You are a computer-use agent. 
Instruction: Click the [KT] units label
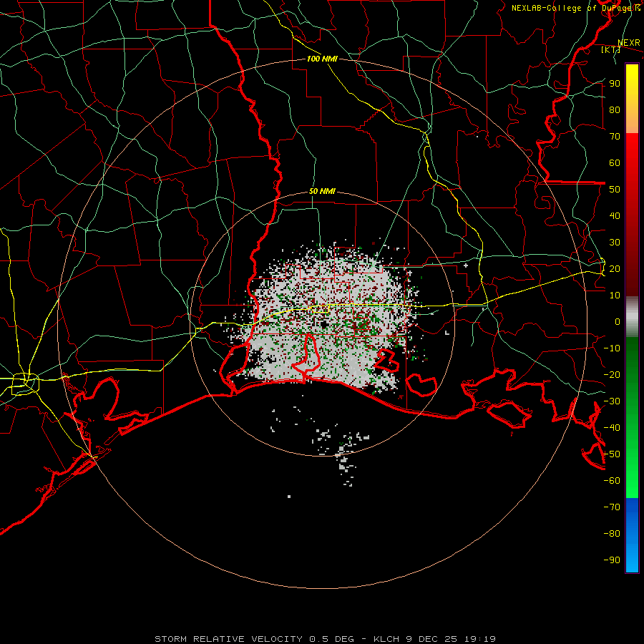pos(610,49)
